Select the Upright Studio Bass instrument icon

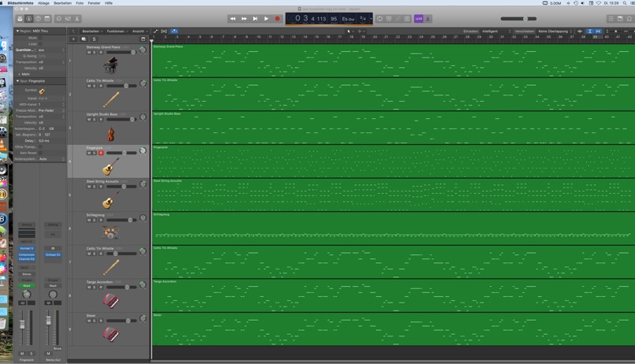click(110, 132)
